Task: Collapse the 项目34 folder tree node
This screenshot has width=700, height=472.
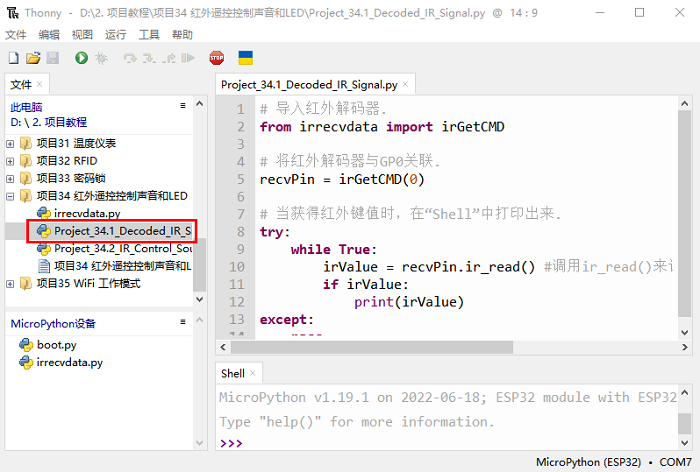Action: [x=11, y=196]
